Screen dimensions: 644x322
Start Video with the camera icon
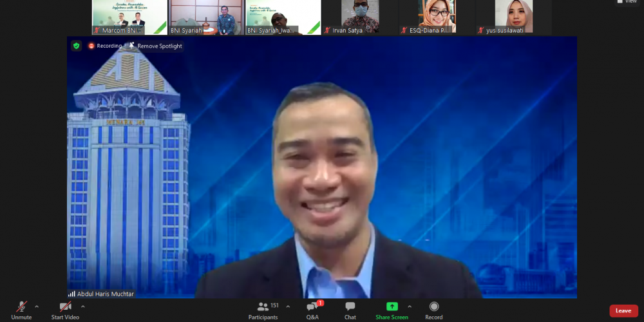65,308
